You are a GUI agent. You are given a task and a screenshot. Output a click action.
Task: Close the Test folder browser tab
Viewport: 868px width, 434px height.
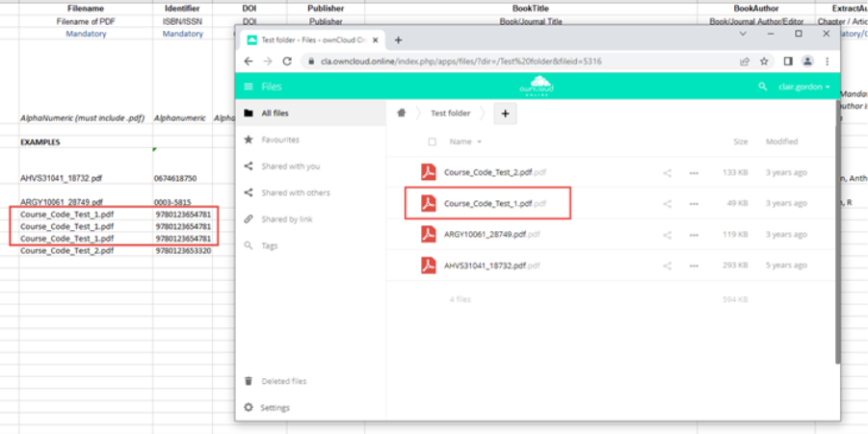click(377, 39)
